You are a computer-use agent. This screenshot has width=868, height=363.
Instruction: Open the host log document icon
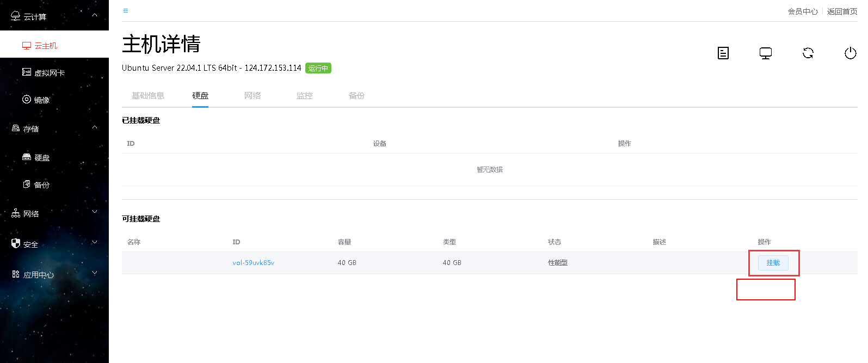[723, 53]
